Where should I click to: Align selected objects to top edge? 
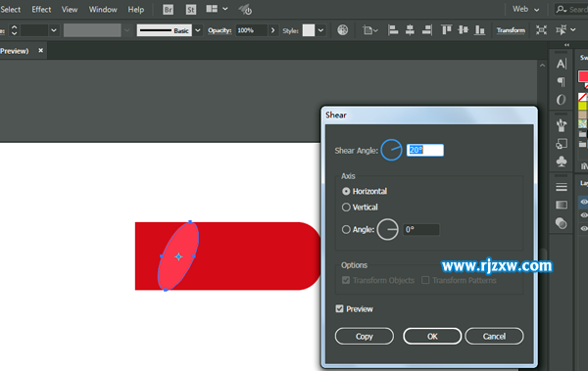[x=446, y=30]
